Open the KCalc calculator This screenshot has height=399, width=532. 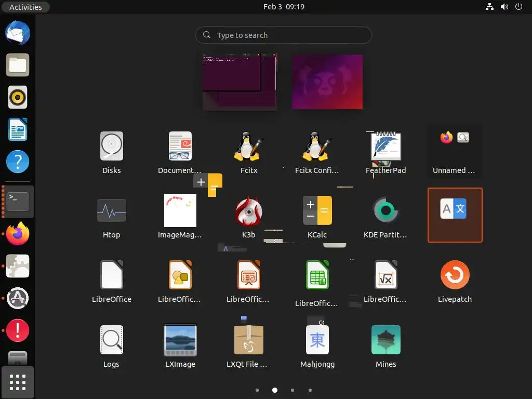(x=317, y=217)
